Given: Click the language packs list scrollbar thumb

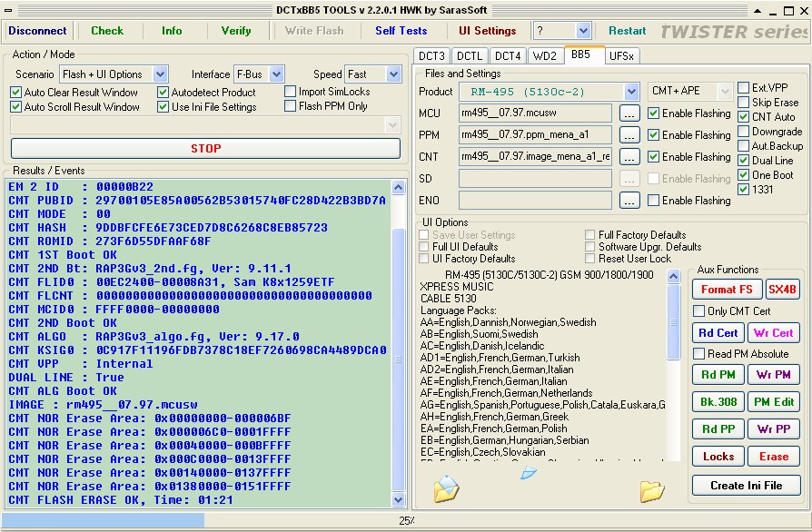Looking at the screenshot, I should click(673, 322).
